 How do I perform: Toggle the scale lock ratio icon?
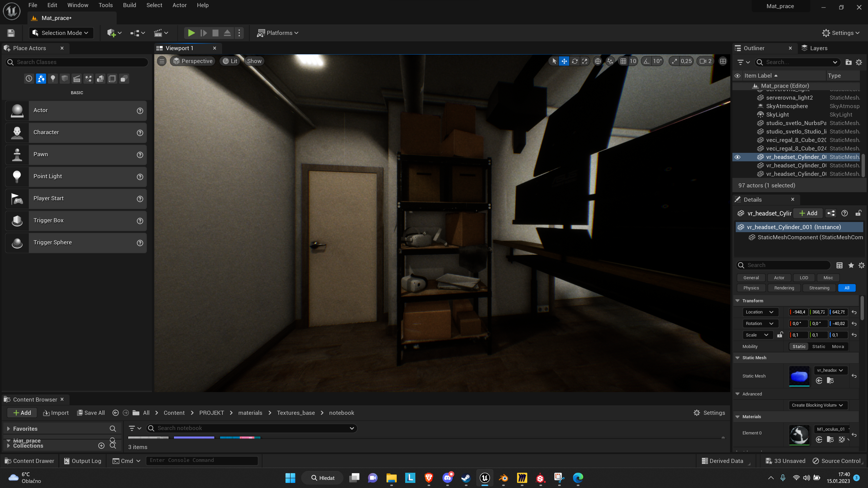click(x=780, y=335)
